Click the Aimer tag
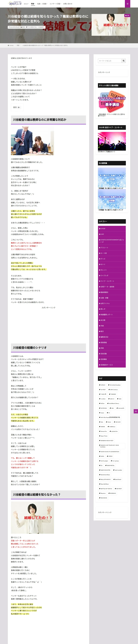This screenshot has height=644, width=138. click(x=108, y=422)
